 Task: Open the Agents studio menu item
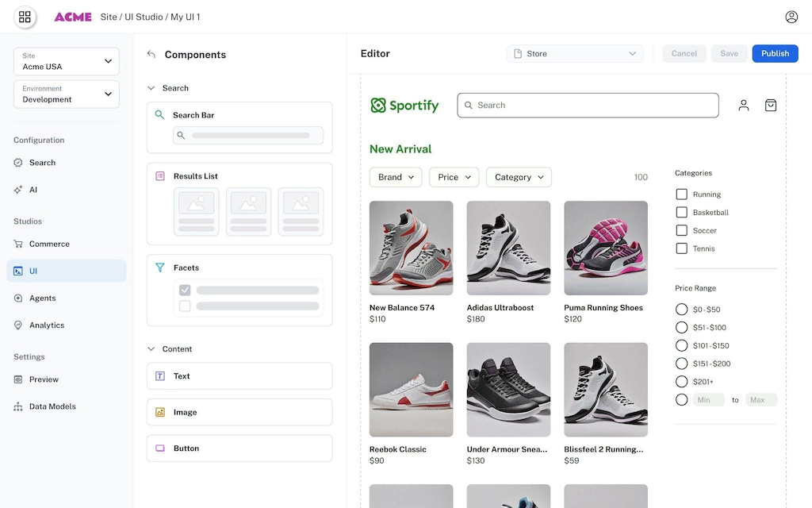point(67,298)
